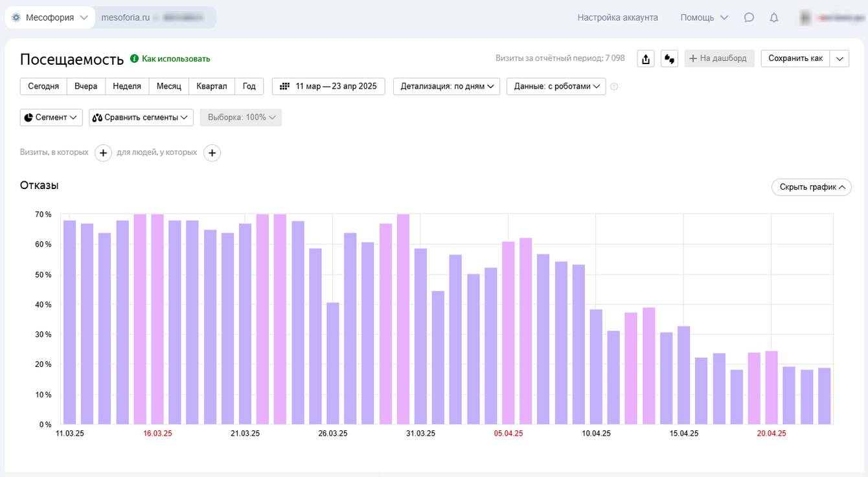Open the date range picker 11 мар — 23 апр
Screen dimensions: 868x477
pyautogui.click(x=328, y=86)
